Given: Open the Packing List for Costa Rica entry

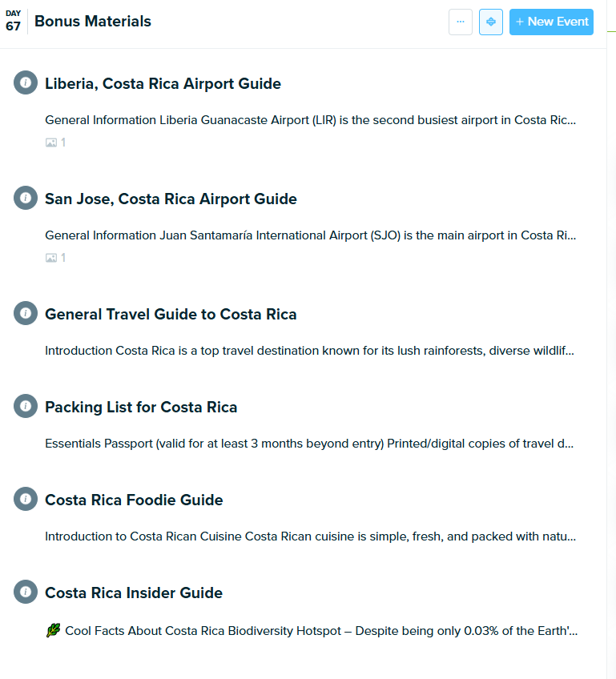Looking at the screenshot, I should [141, 407].
